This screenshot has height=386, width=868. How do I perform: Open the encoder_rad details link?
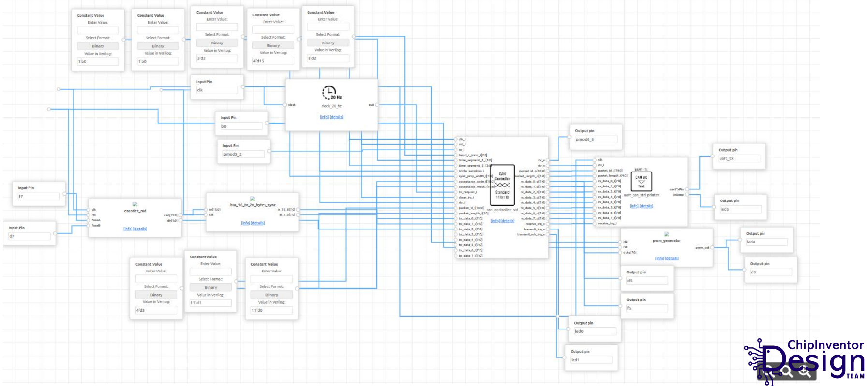coord(140,229)
